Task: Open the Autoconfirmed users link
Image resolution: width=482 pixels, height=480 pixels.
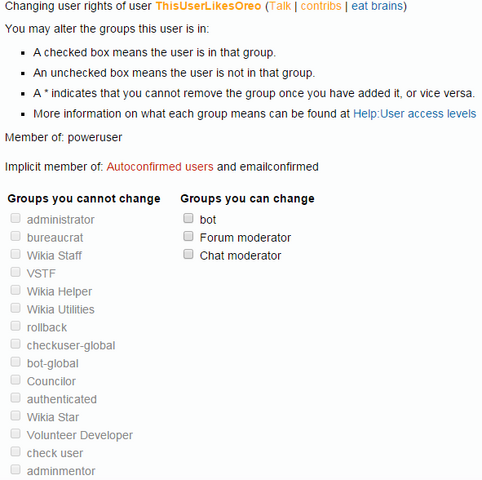Action: pos(160,166)
